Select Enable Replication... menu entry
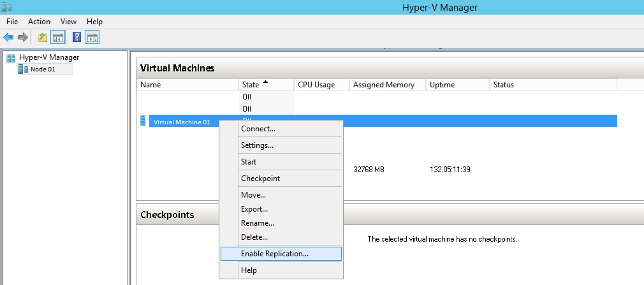This screenshot has height=285, width=644. click(281, 254)
